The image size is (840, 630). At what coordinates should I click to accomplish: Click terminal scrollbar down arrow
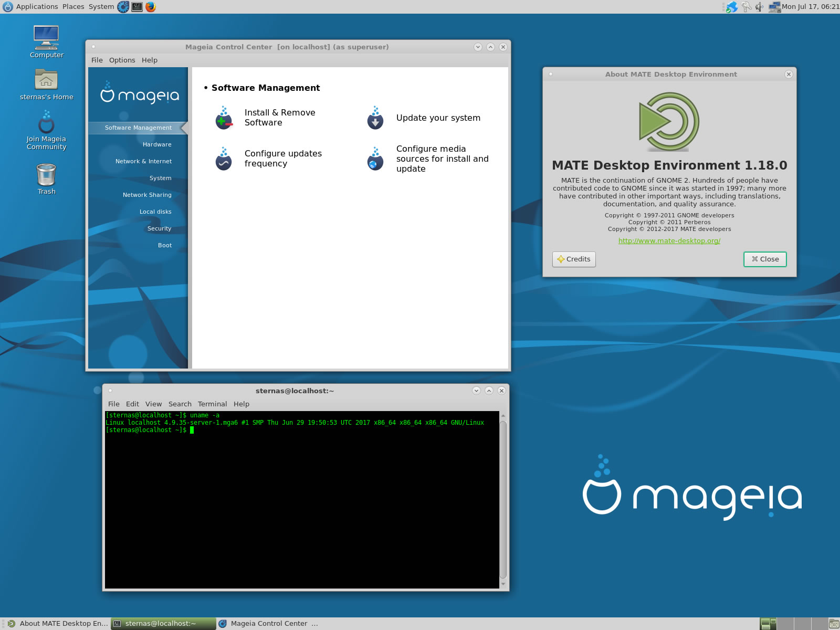point(503,584)
